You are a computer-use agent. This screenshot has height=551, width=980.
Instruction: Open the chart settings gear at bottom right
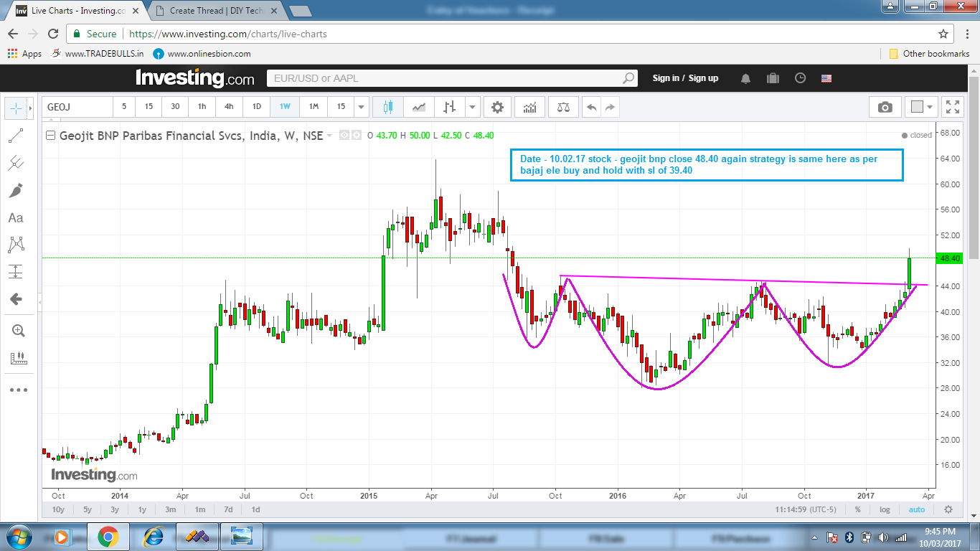tap(948, 509)
